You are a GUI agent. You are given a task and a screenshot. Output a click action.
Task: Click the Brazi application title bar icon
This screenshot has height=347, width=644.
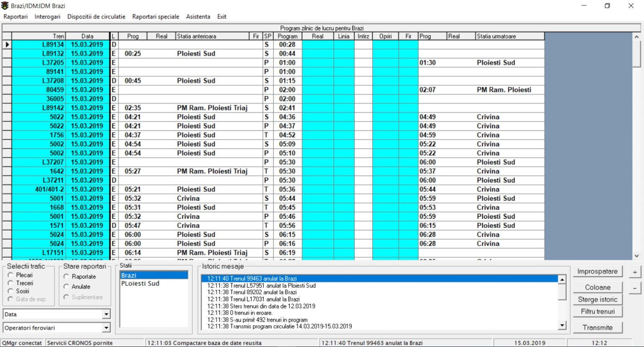[x=5, y=5]
